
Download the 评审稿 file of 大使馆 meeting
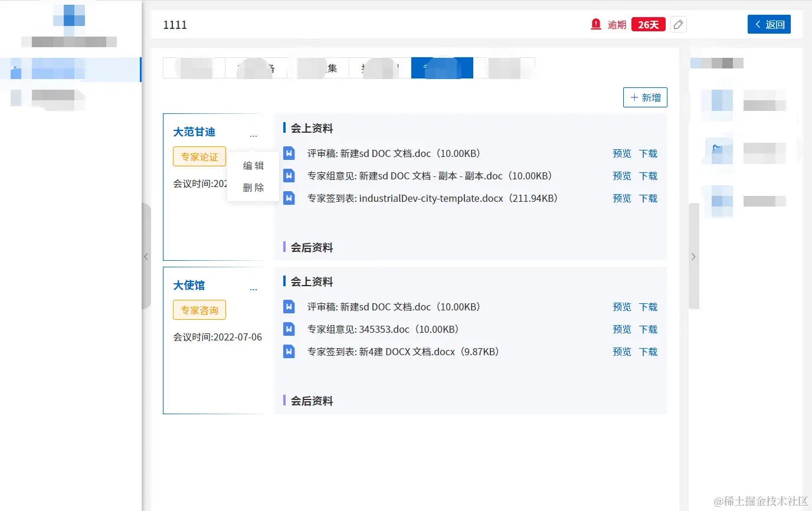click(648, 307)
